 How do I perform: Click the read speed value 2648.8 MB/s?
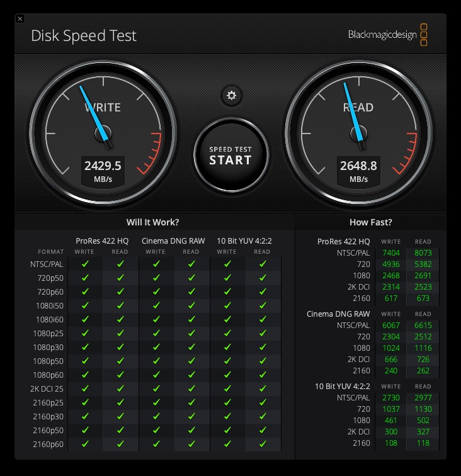pos(358,171)
